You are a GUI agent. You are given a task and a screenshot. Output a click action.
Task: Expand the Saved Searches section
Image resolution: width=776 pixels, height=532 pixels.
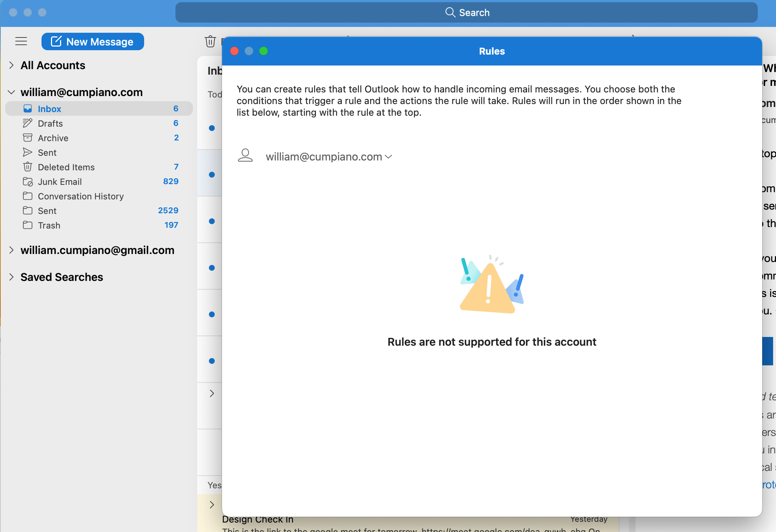[x=11, y=277]
